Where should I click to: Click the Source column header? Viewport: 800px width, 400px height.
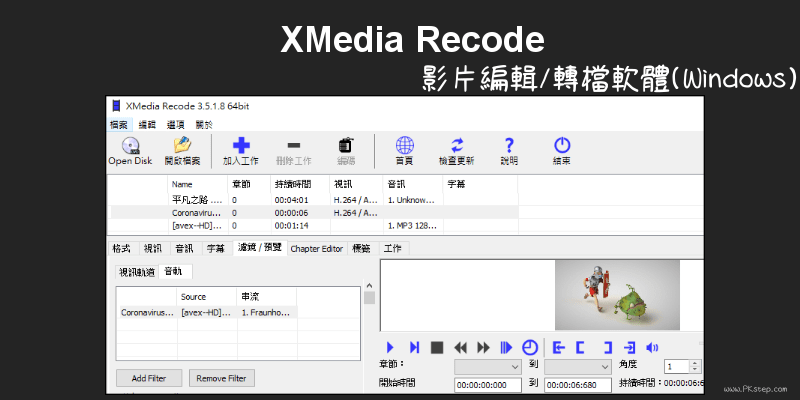click(x=207, y=297)
